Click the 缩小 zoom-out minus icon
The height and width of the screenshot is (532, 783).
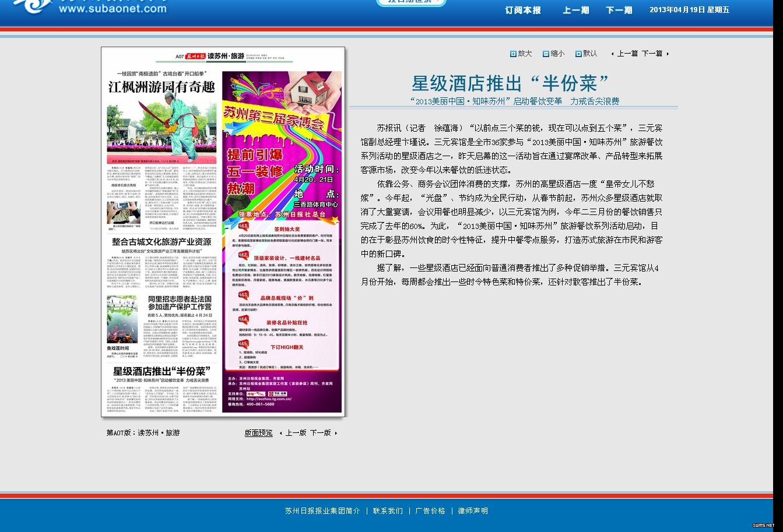(546, 54)
